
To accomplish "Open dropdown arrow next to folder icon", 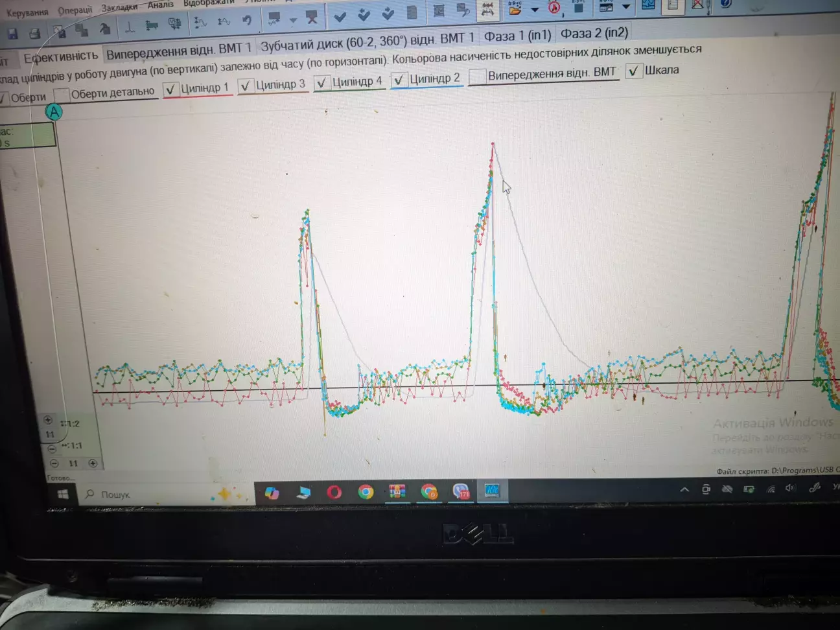I will [x=535, y=9].
